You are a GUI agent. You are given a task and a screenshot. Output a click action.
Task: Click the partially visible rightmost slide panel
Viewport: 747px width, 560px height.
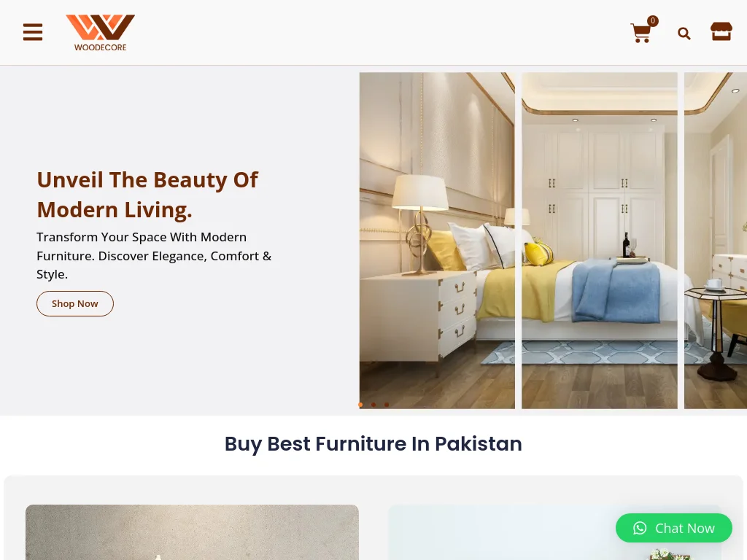point(716,241)
